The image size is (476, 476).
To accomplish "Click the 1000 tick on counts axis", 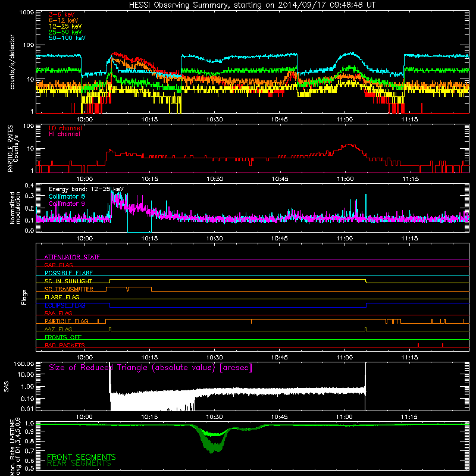I will tap(27, 12).
